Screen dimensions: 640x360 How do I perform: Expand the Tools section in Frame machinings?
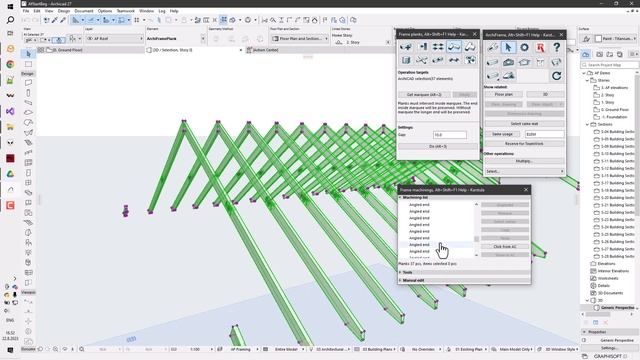coord(400,272)
